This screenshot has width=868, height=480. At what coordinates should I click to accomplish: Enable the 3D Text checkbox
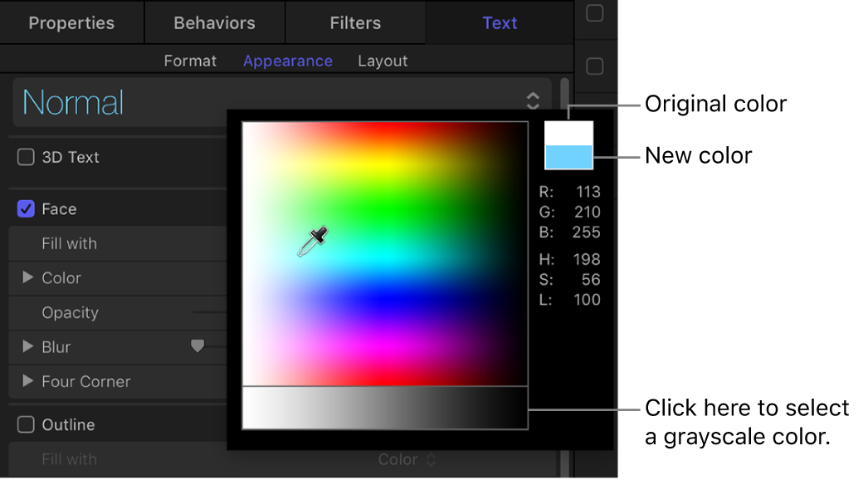(x=25, y=157)
